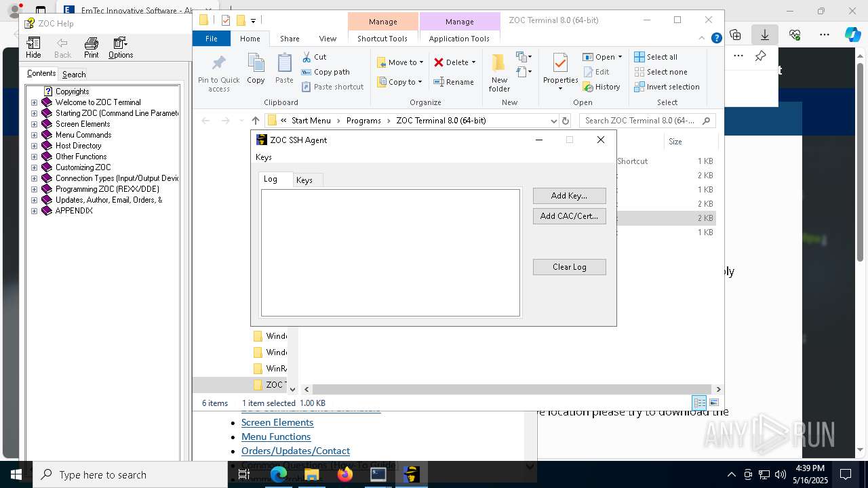Open Shortcut Tools tab
This screenshot has width=868, height=488.
point(382,39)
